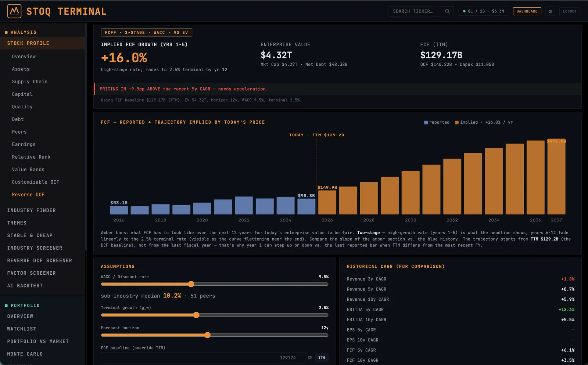Click the Terminal growth slider handle

tap(196, 315)
